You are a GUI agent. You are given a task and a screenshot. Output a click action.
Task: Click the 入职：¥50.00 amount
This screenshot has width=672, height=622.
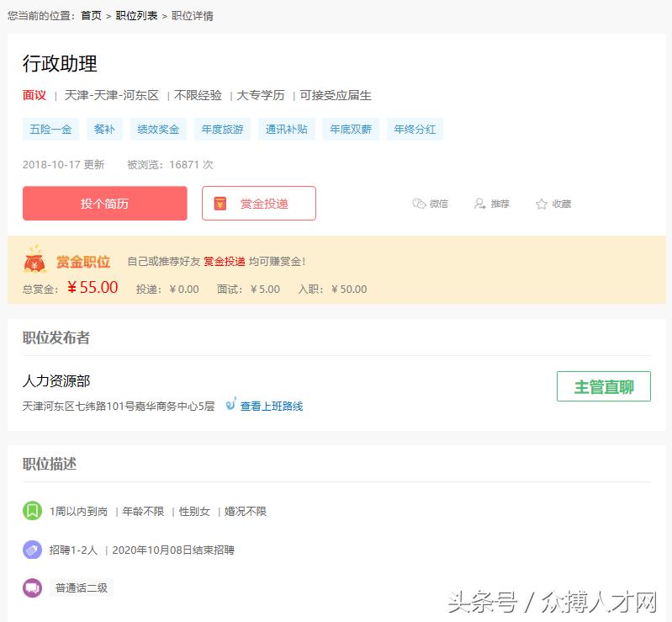click(x=332, y=290)
